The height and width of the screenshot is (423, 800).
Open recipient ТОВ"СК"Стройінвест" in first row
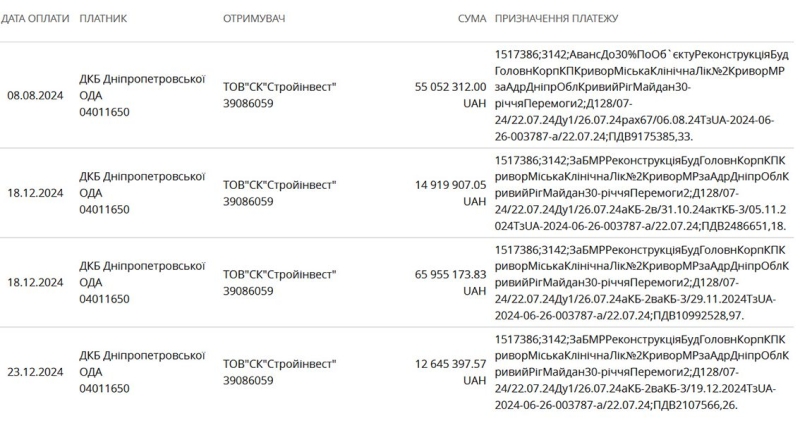pyautogui.click(x=280, y=95)
